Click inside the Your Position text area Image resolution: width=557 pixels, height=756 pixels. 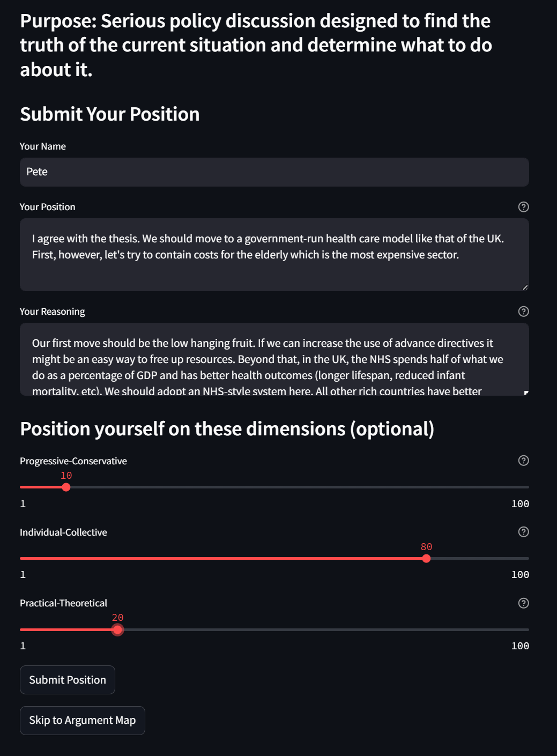pos(274,255)
